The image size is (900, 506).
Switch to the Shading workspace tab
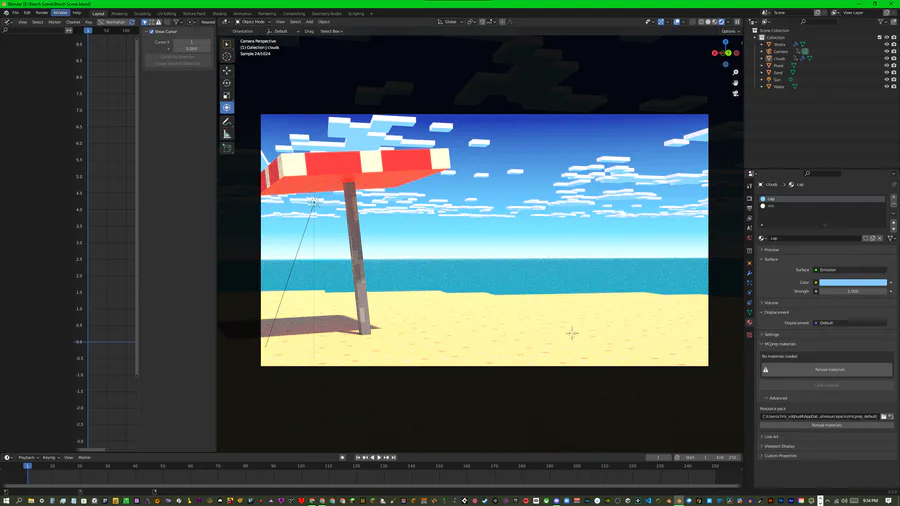(x=219, y=13)
